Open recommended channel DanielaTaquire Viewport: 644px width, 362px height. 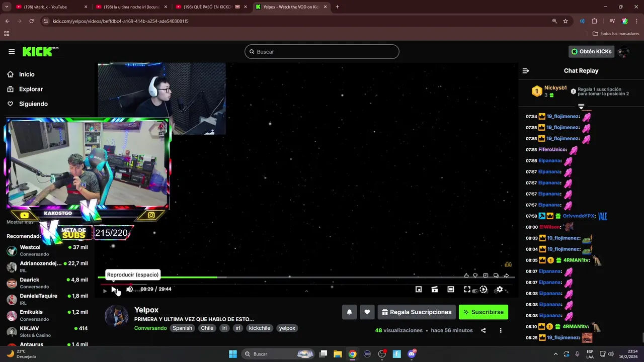pos(47,299)
